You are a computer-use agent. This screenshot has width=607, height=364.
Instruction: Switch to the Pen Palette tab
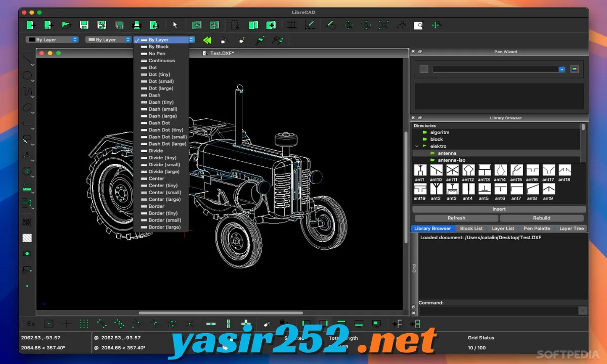537,229
